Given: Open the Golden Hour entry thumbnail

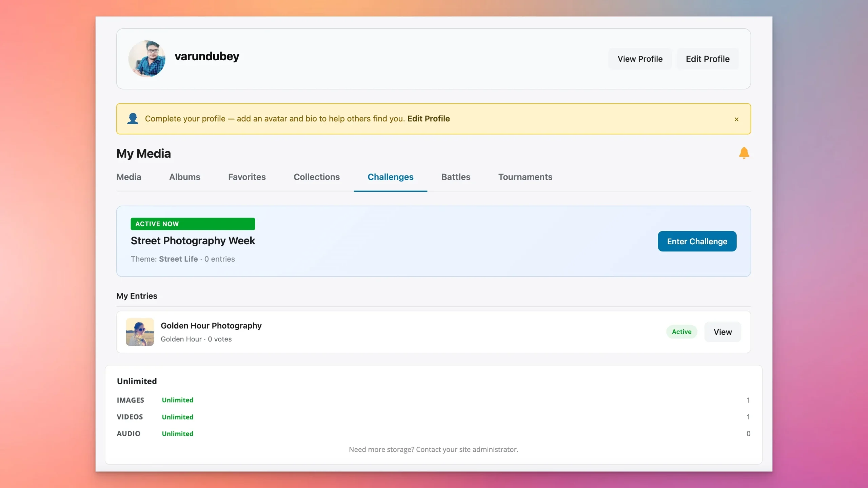Looking at the screenshot, I should [x=140, y=332].
